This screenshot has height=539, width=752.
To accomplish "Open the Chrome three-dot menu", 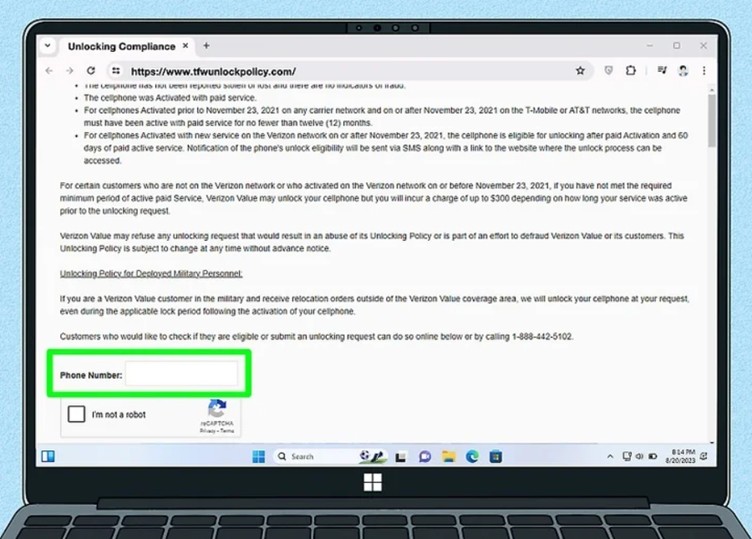I will pyautogui.click(x=704, y=71).
